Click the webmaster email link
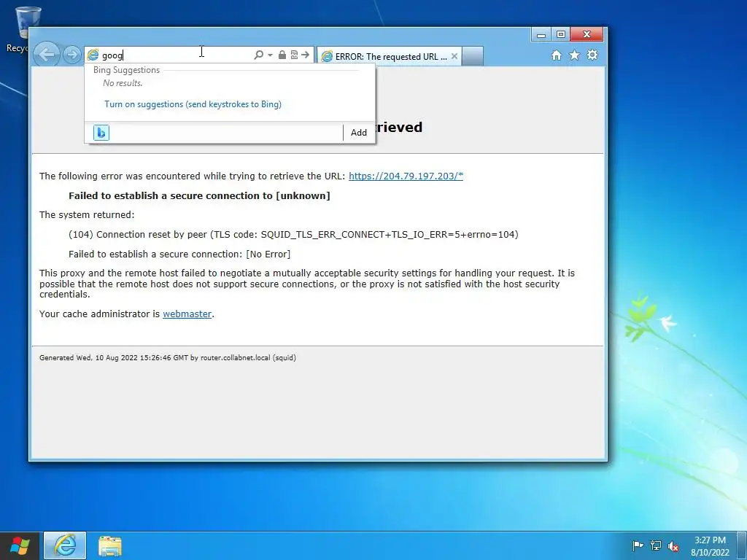Image resolution: width=747 pixels, height=560 pixels. point(187,314)
